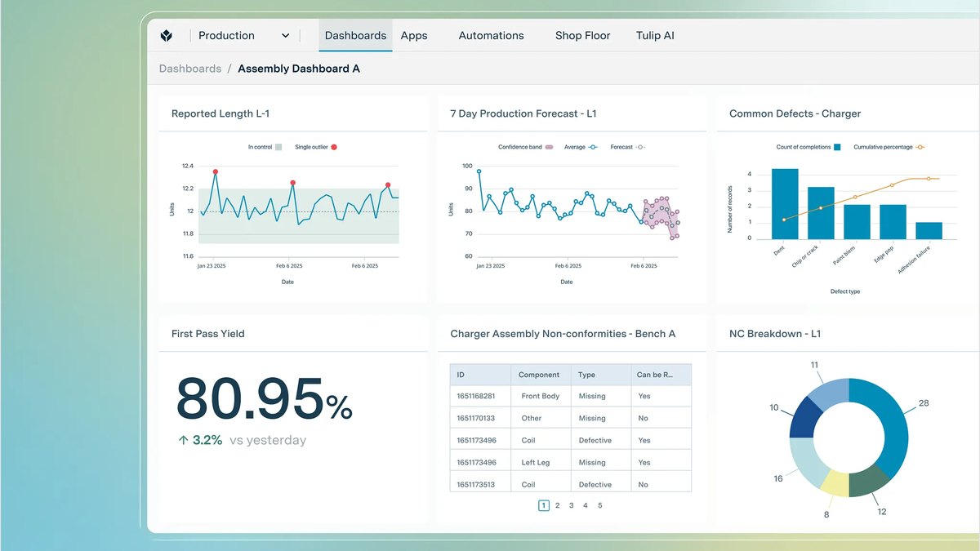980x551 pixels.
Task: Click the Assembly Dashboard A breadcrumb
Action: 299,69
